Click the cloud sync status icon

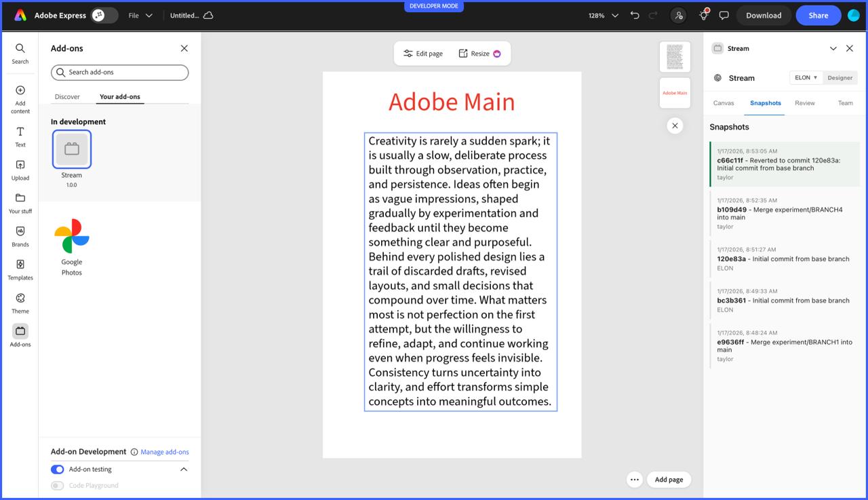(208, 15)
